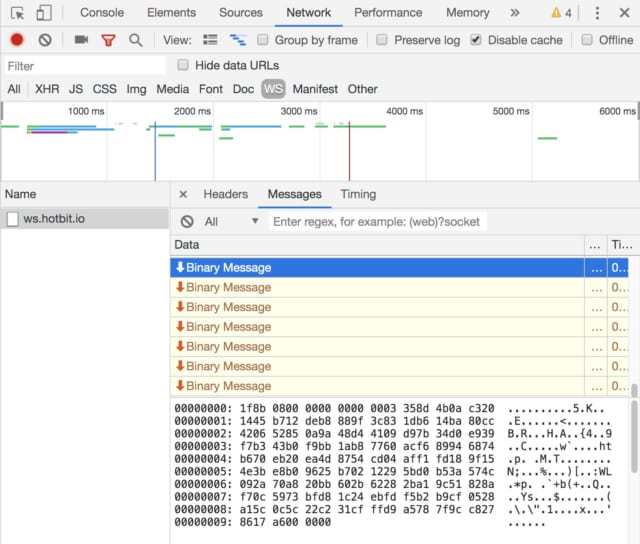Sort by the Name column header

point(85,194)
